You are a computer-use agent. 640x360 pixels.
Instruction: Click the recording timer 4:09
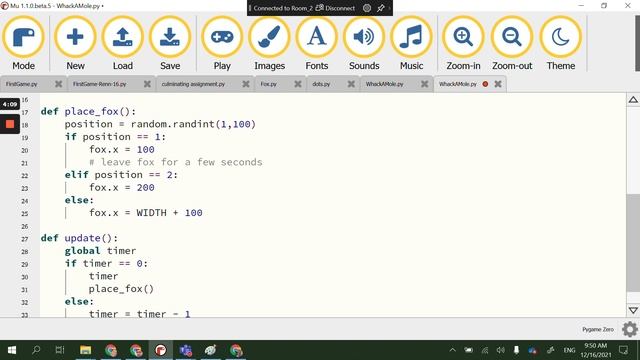coord(10,104)
